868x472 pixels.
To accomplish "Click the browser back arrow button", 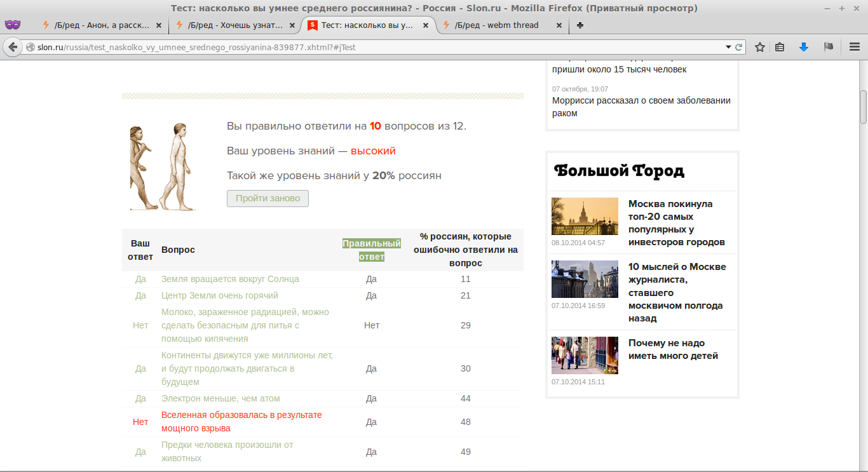I will pos(13,47).
